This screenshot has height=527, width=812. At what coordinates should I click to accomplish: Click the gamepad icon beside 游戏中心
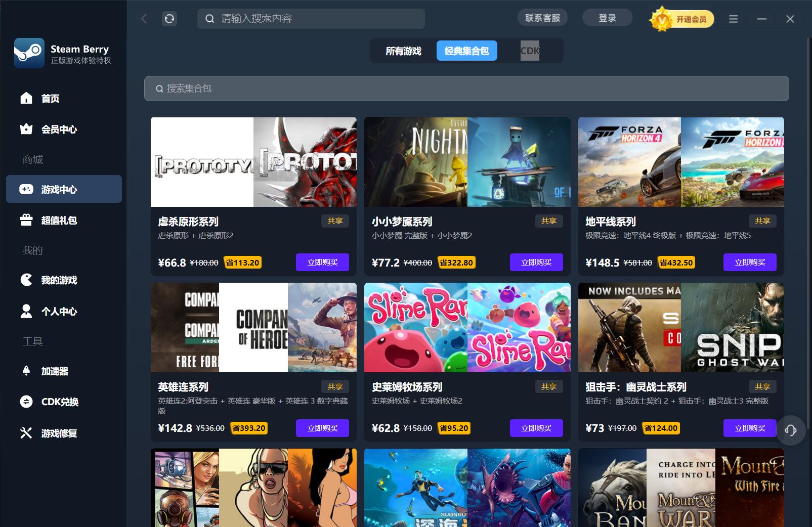[x=26, y=189]
